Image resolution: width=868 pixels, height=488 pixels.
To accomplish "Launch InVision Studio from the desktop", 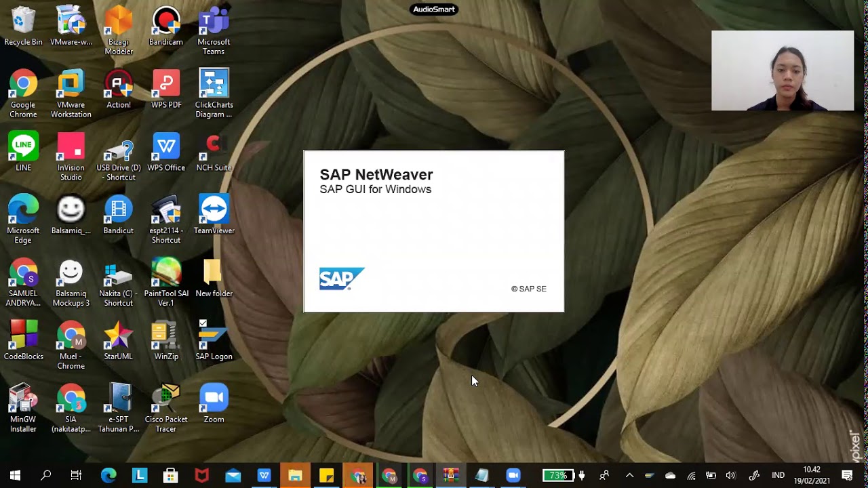I will coord(71,157).
